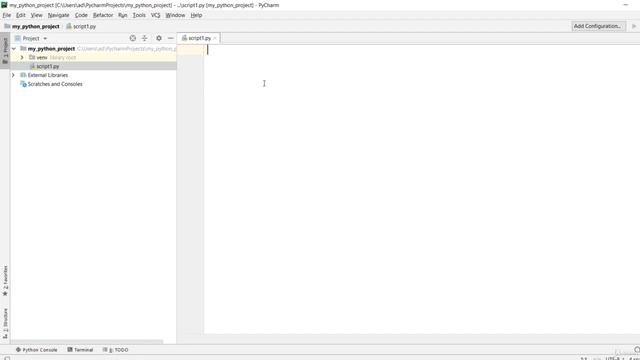Open the Help menu
The height and width of the screenshot is (360, 640).
[x=196, y=15]
